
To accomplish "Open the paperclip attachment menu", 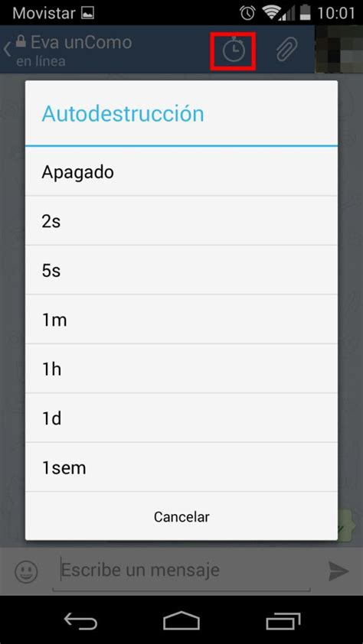I will (286, 50).
